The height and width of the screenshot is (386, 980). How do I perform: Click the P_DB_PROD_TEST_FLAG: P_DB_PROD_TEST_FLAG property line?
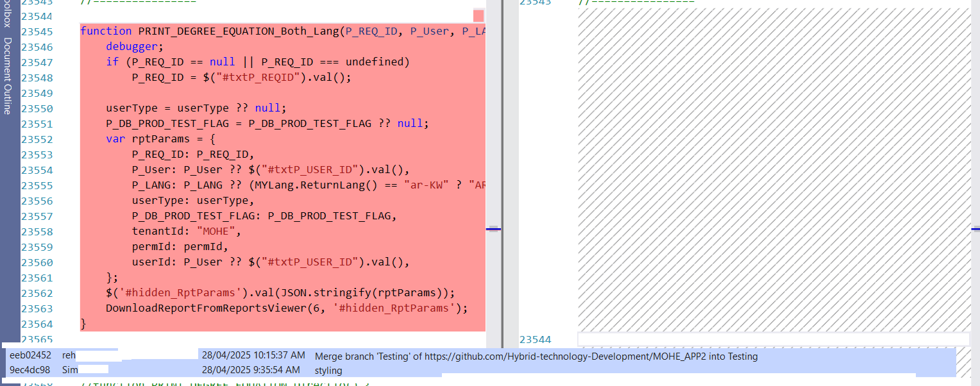click(x=264, y=216)
